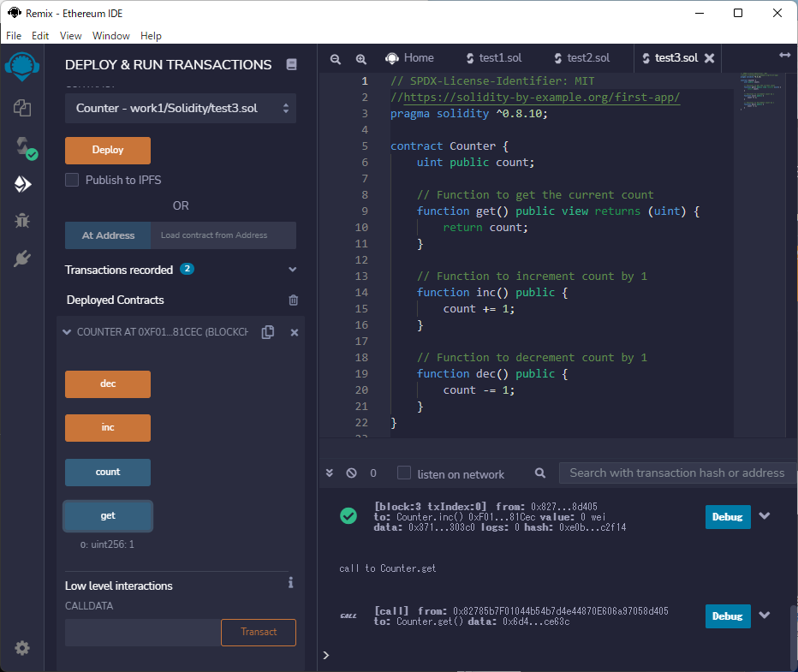This screenshot has width=798, height=672.
Task: Click the orange Deploy button
Action: tap(108, 150)
